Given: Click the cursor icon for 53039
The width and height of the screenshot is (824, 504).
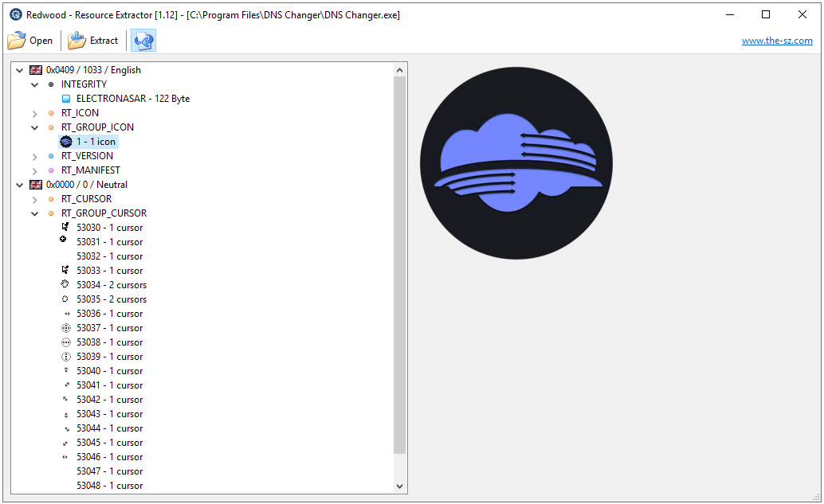Looking at the screenshot, I should [66, 357].
